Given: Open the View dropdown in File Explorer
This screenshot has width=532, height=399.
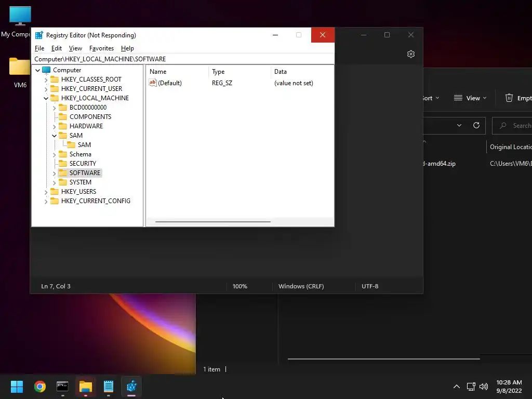Looking at the screenshot, I should [470, 98].
